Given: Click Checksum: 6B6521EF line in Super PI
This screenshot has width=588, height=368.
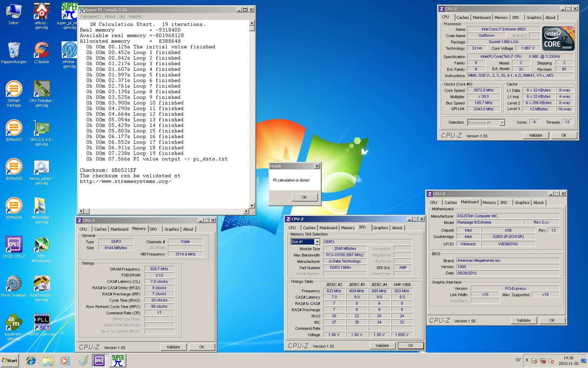Looking at the screenshot, I should pyautogui.click(x=108, y=170).
